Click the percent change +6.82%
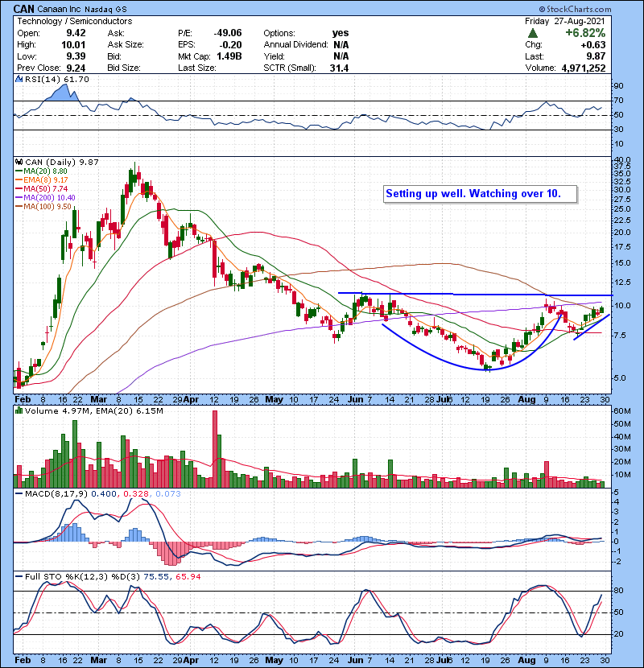 click(x=585, y=33)
